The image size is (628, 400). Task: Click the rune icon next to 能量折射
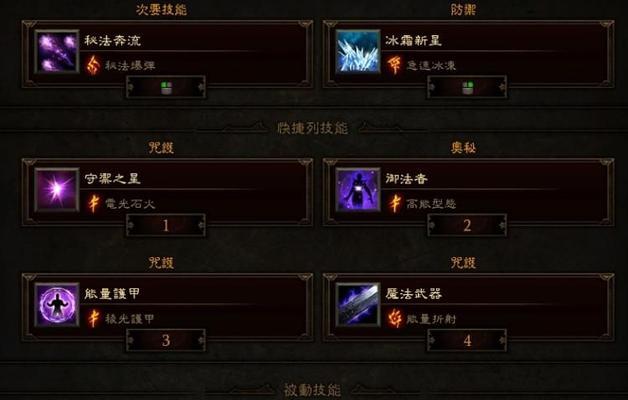click(x=395, y=319)
